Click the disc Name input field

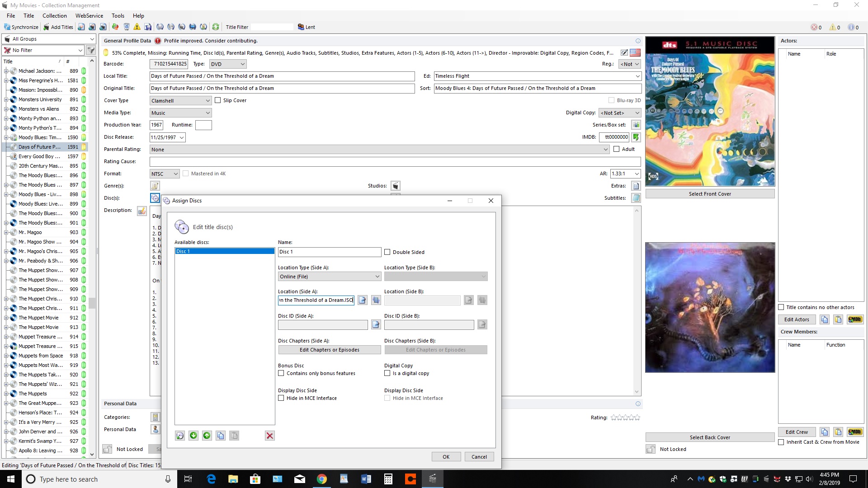point(330,252)
